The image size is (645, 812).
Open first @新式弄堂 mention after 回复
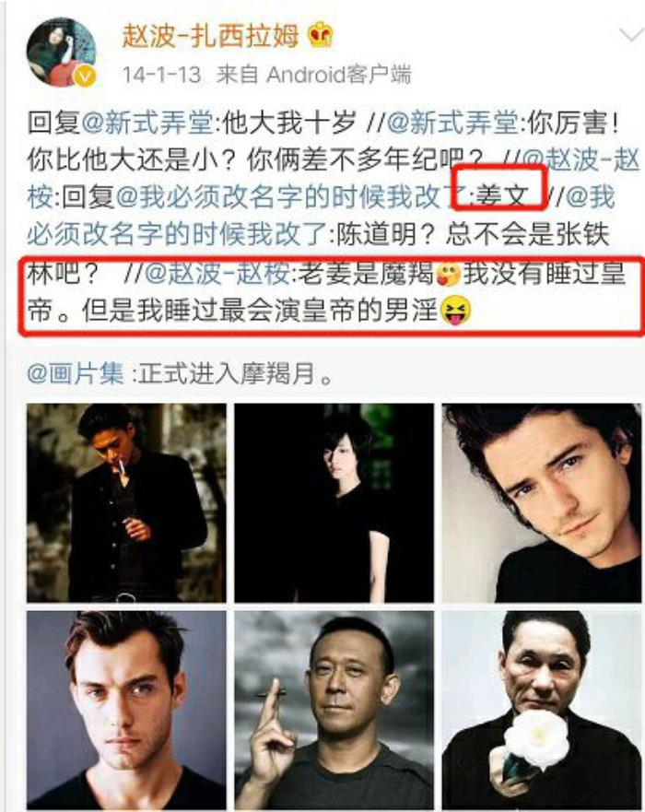[147, 124]
